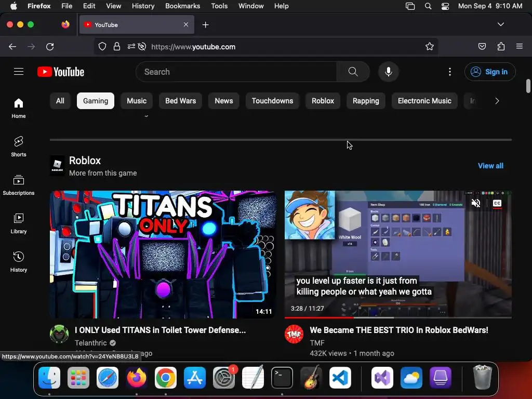
Task: Open Spotlight search in menu bar
Action: pos(428,6)
